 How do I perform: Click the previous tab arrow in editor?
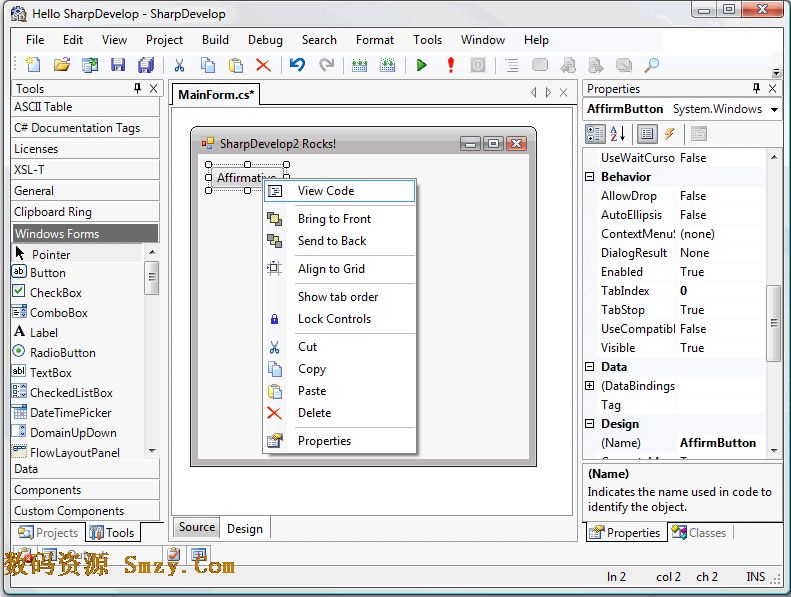point(534,93)
